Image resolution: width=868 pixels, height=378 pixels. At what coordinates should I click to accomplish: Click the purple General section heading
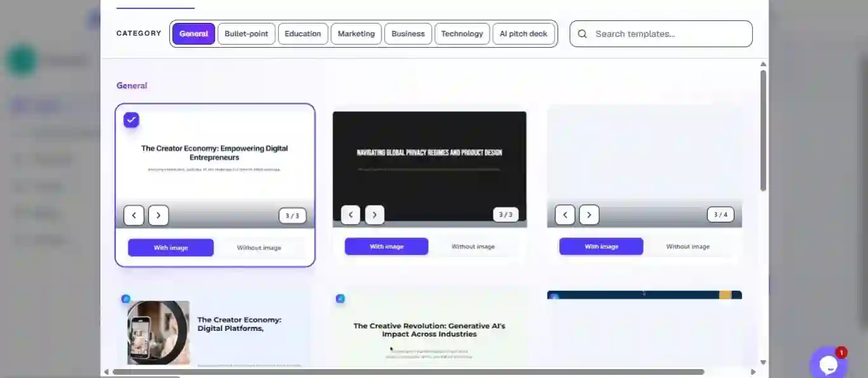[x=132, y=85]
